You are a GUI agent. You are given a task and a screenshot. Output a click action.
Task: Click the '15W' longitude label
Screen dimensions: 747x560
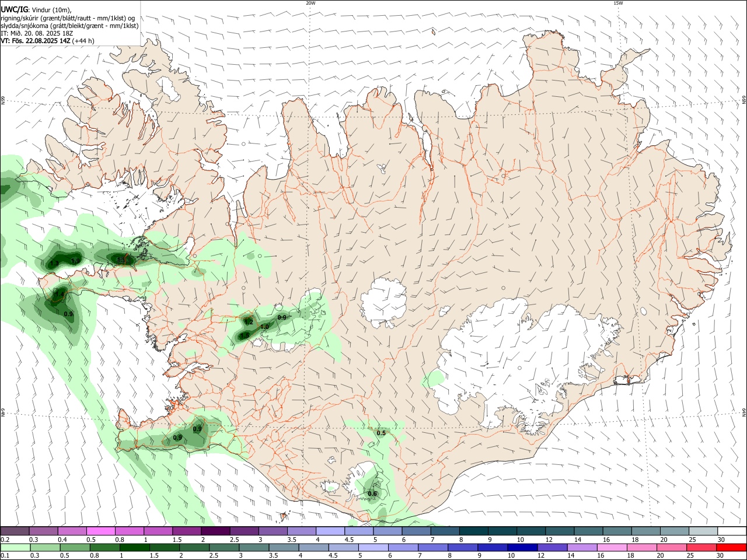click(618, 3)
